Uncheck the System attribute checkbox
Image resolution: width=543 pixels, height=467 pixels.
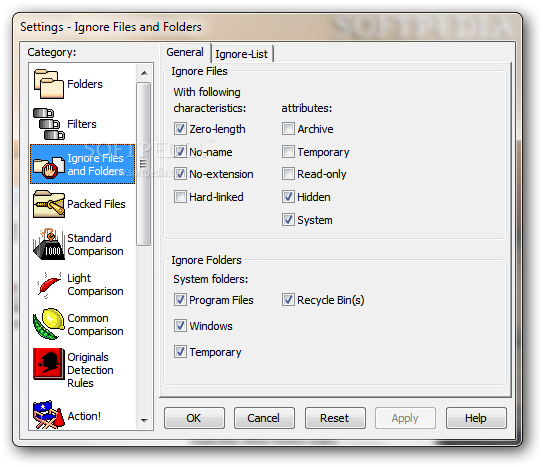[288, 220]
